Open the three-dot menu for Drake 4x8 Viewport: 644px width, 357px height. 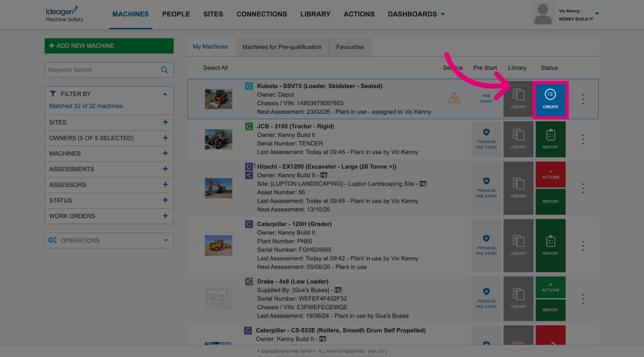pos(583,299)
